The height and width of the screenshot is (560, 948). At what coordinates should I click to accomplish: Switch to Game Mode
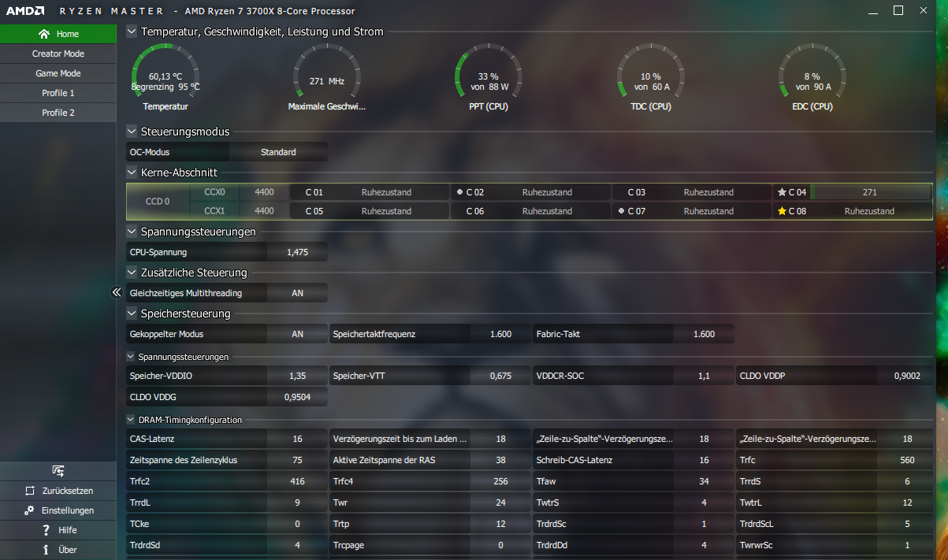[x=58, y=73]
